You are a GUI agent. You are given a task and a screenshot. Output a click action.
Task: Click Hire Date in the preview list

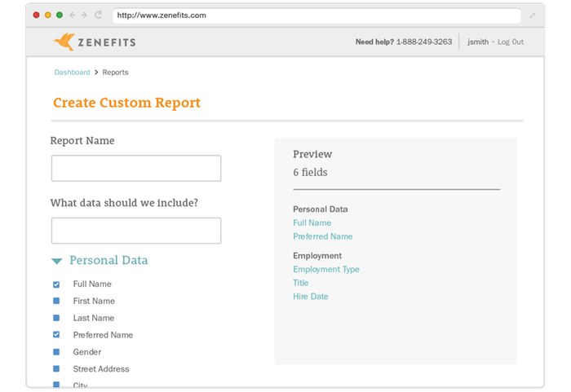tap(311, 297)
